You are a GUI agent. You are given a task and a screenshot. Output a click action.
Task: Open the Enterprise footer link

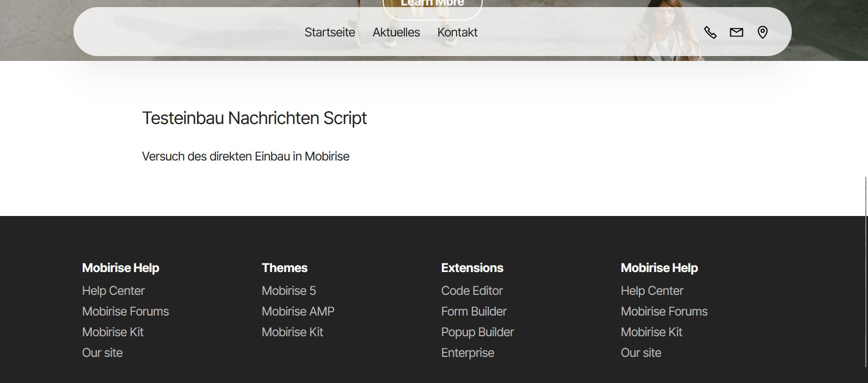coord(467,353)
